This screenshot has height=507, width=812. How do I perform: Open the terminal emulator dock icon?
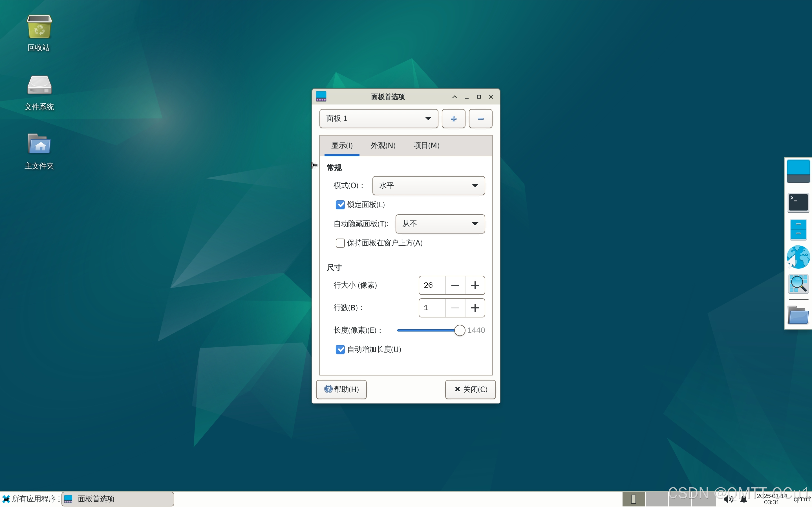click(798, 203)
